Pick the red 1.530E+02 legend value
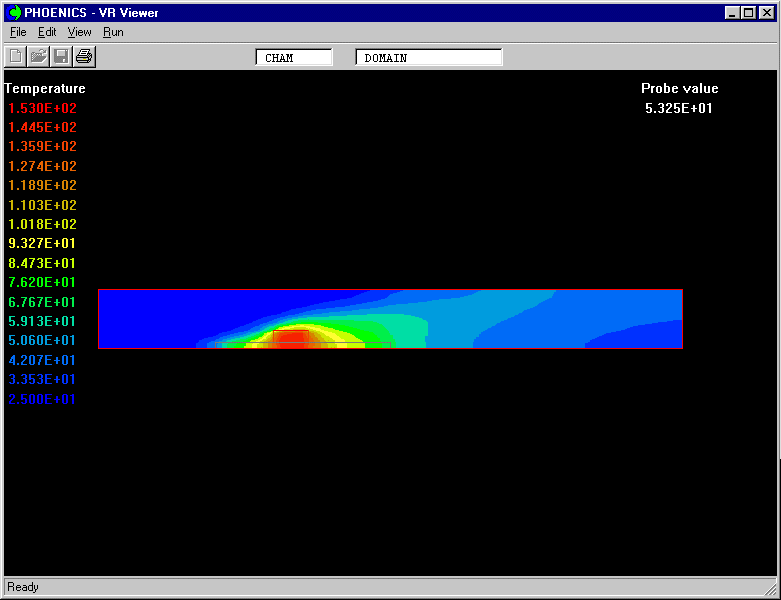The width and height of the screenshot is (781, 600). click(42, 108)
